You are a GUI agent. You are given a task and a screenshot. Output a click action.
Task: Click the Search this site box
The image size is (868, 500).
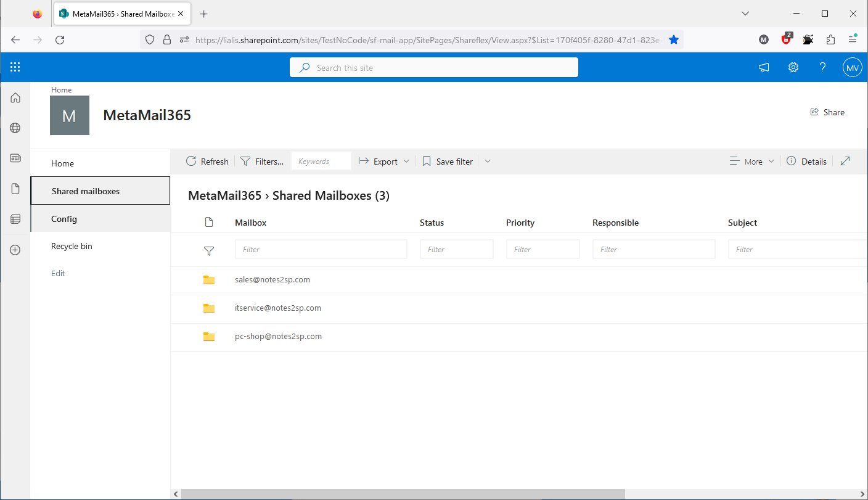[434, 68]
